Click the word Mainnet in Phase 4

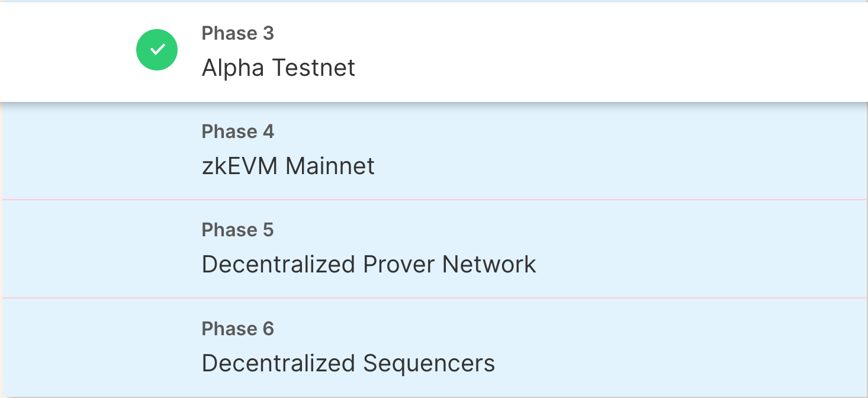coord(330,166)
